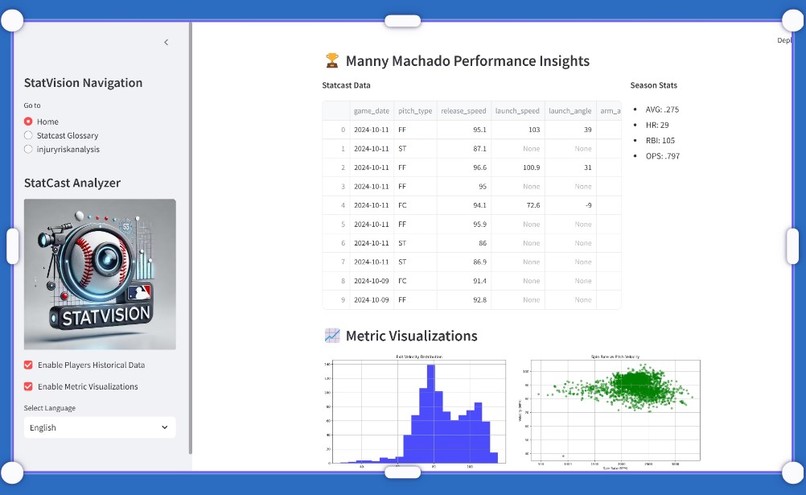Select release_speed cell 91.4
Viewport: 806px width, 495px height.
[464, 281]
